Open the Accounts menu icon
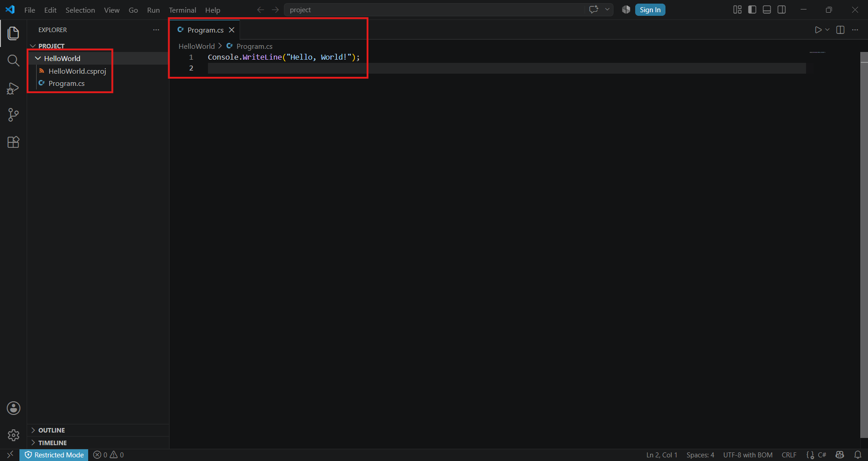The width and height of the screenshot is (868, 461). (x=14, y=408)
